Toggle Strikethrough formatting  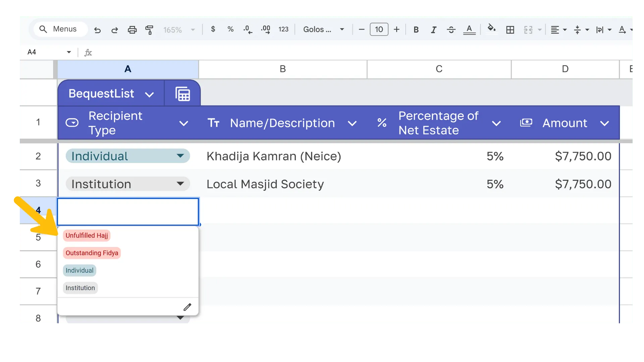point(451,29)
